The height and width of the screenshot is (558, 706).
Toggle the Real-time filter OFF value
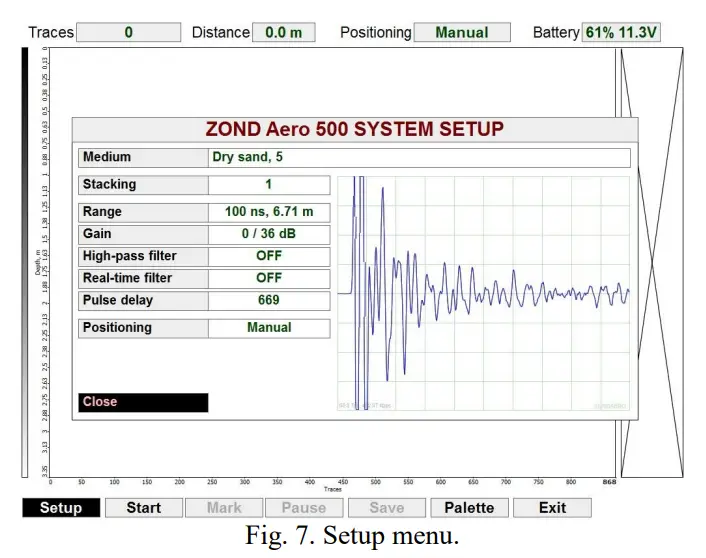269,279
